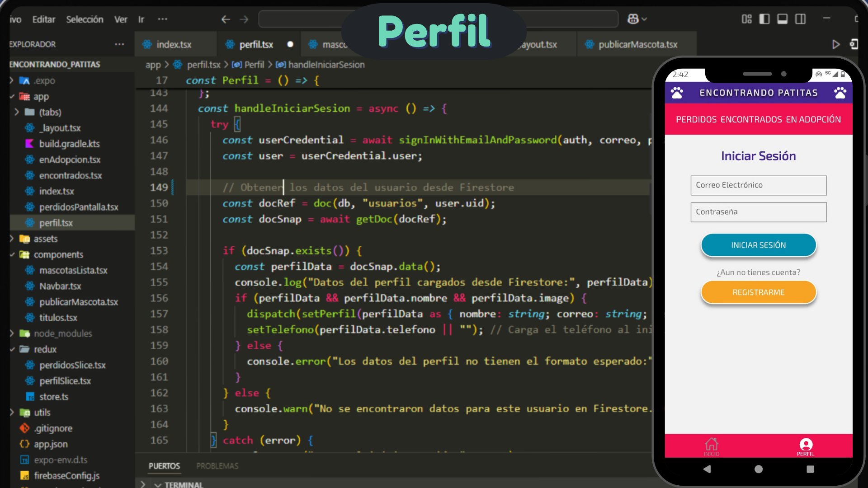The image size is (868, 488).
Task: Collapse the components folder
Action: click(58, 254)
